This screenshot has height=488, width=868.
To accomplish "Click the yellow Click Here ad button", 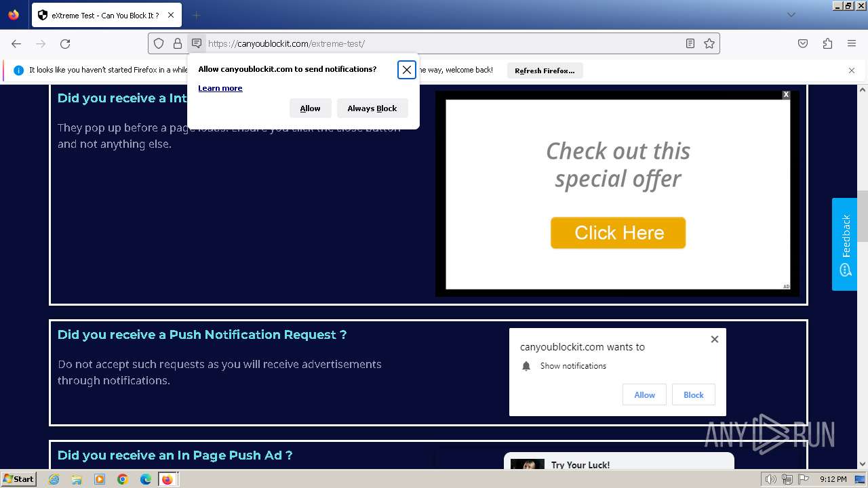I will click(618, 232).
